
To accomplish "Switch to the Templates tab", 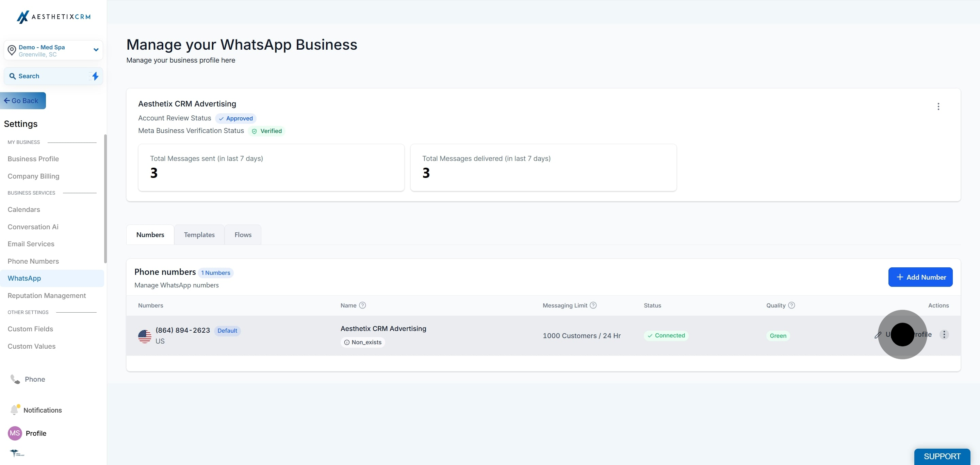I will point(199,235).
